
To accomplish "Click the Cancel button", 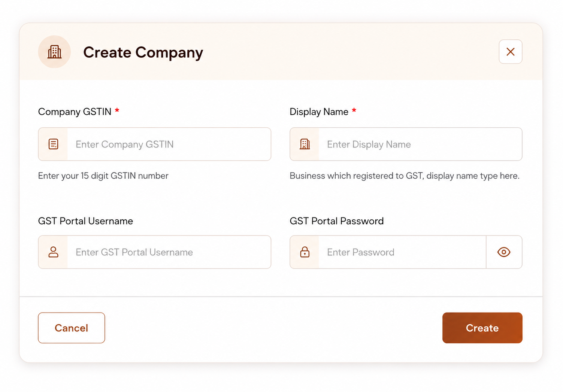I will tap(72, 328).
